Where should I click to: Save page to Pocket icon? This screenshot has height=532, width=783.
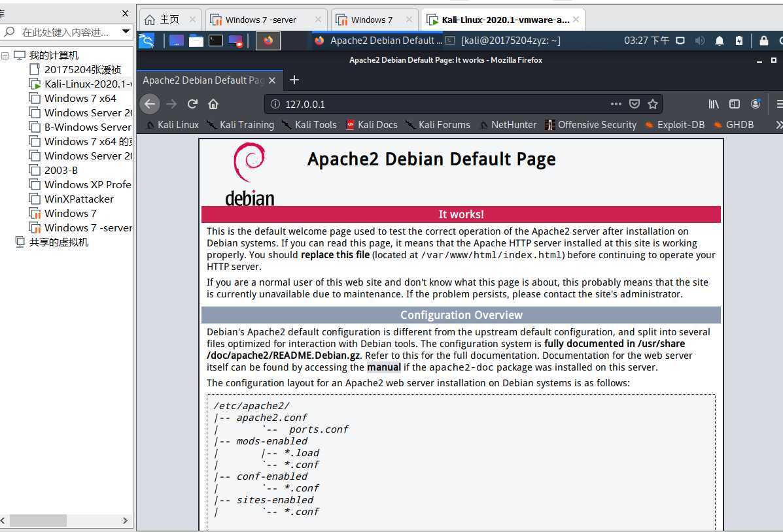(635, 104)
